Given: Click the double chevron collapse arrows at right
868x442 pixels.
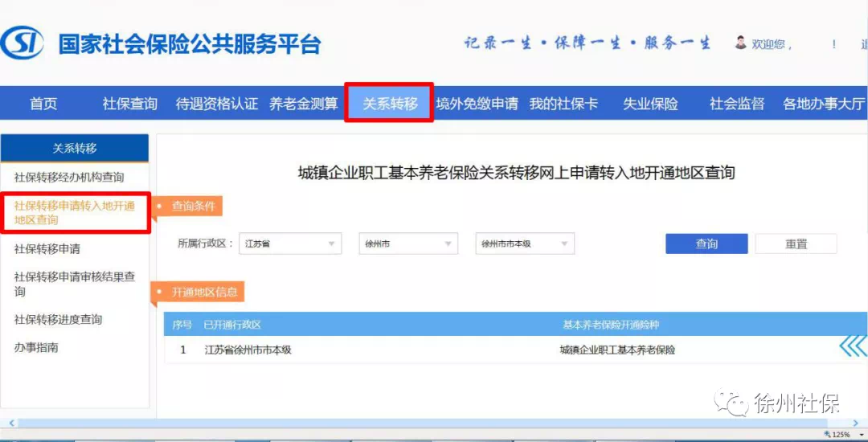Looking at the screenshot, I should (853, 346).
